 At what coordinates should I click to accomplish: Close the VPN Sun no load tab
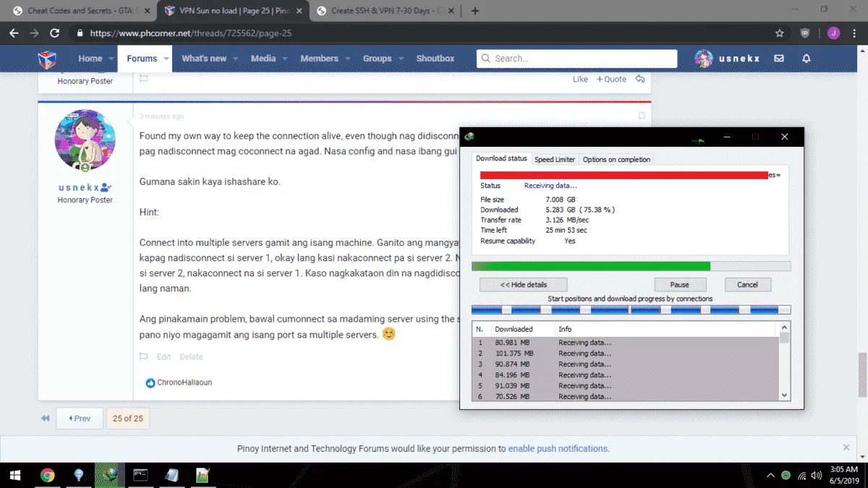tap(299, 11)
